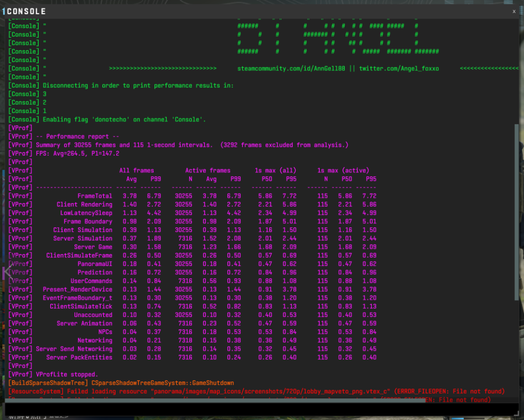Click the ClientSimulateFrame row label
The width and height of the screenshot is (524, 420).
pyautogui.click(x=79, y=256)
